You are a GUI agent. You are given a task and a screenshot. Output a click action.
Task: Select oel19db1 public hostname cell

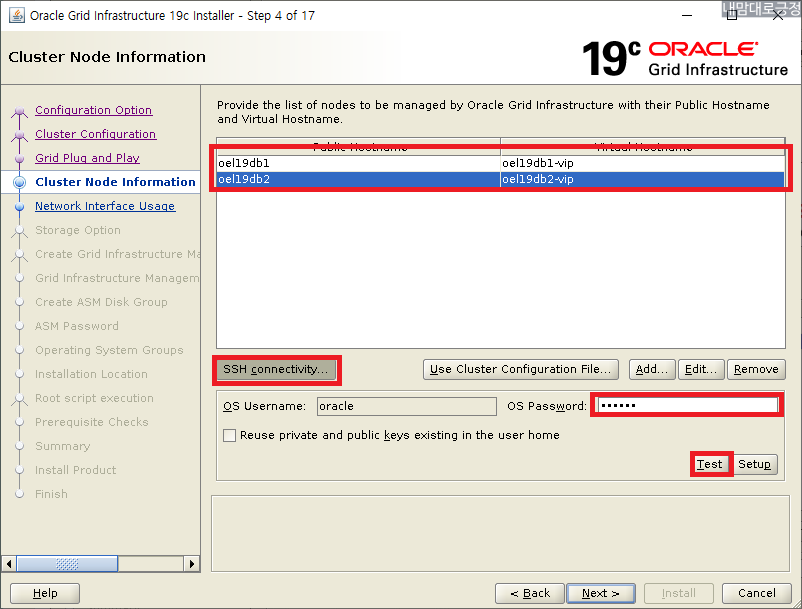pyautogui.click(x=358, y=163)
